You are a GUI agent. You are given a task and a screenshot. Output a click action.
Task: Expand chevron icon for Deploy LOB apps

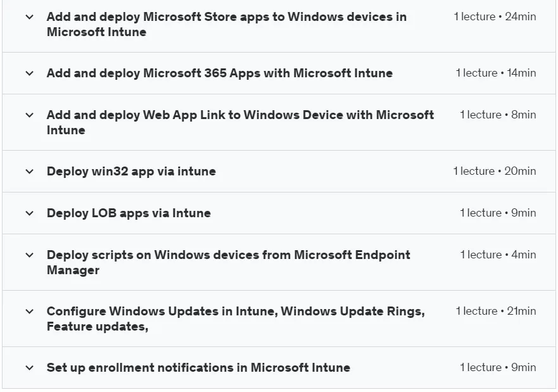point(30,213)
